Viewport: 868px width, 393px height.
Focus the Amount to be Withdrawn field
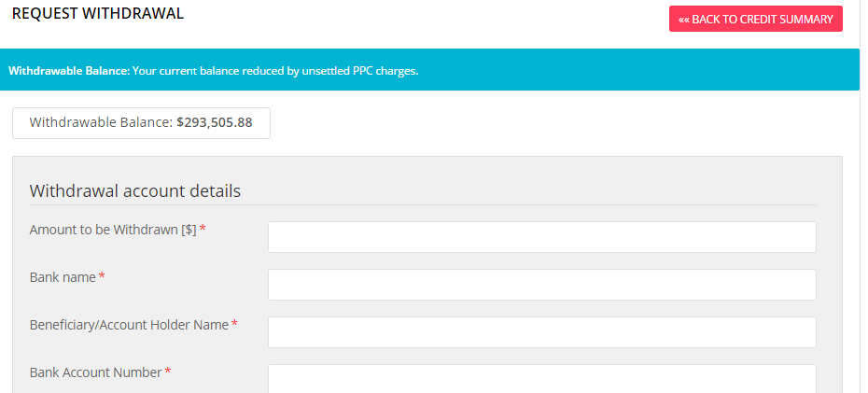pyautogui.click(x=542, y=237)
